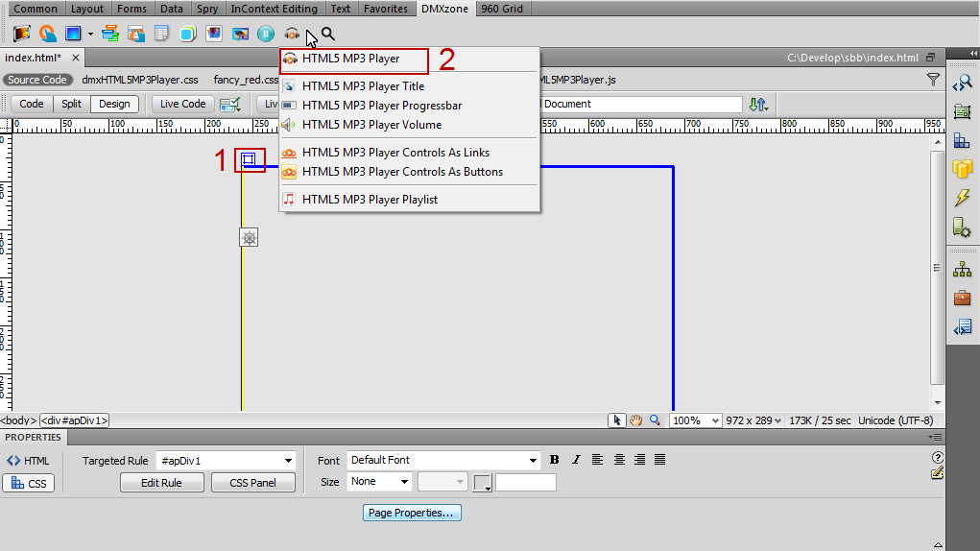Viewport: 980px width, 551px height.
Task: Click the table page toolbar icon
Action: [x=162, y=33]
